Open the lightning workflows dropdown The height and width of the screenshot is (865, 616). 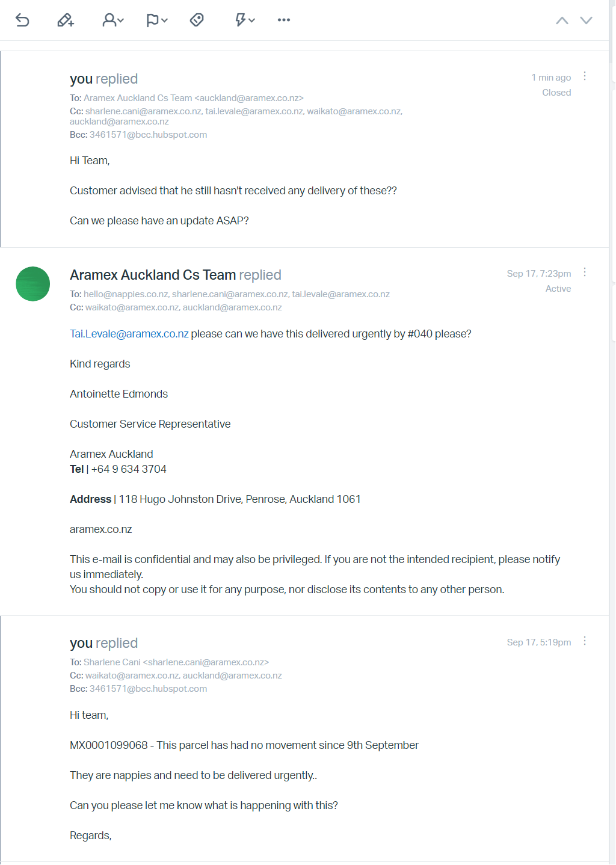(x=244, y=20)
